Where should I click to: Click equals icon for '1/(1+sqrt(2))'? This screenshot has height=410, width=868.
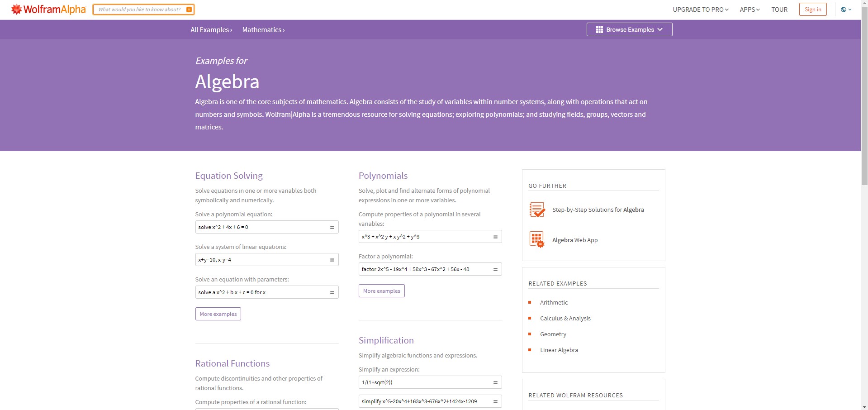click(495, 382)
